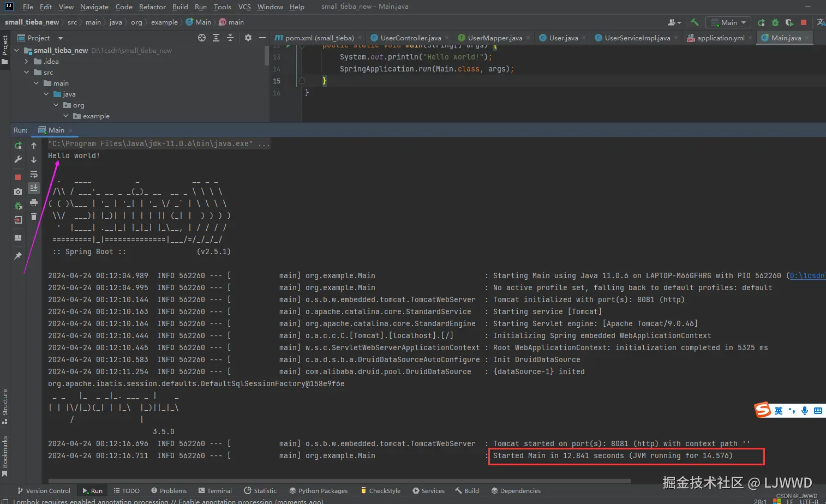Click the Debug bug icon in top toolbar
The height and width of the screenshot is (504, 826).
coord(775,22)
